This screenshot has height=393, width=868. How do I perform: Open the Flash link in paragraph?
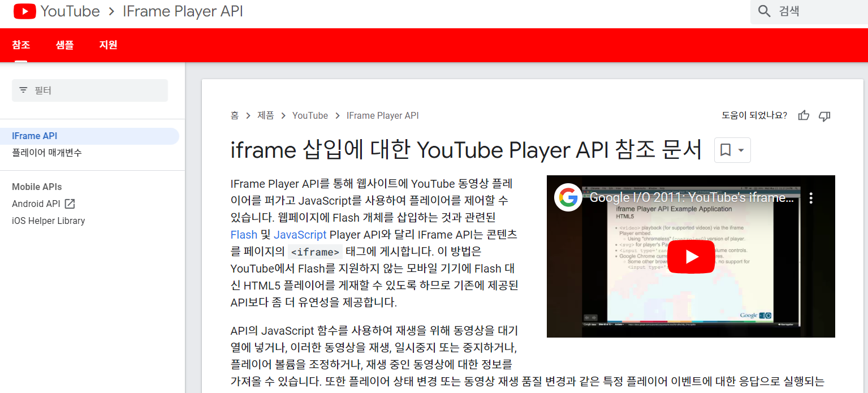coord(244,235)
